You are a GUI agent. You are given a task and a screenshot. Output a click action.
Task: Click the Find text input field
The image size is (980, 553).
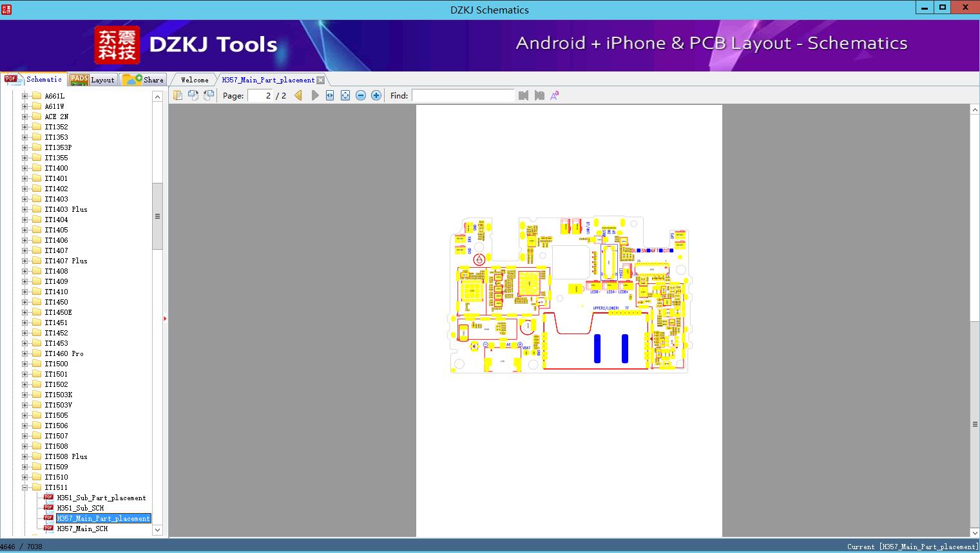pyautogui.click(x=463, y=95)
